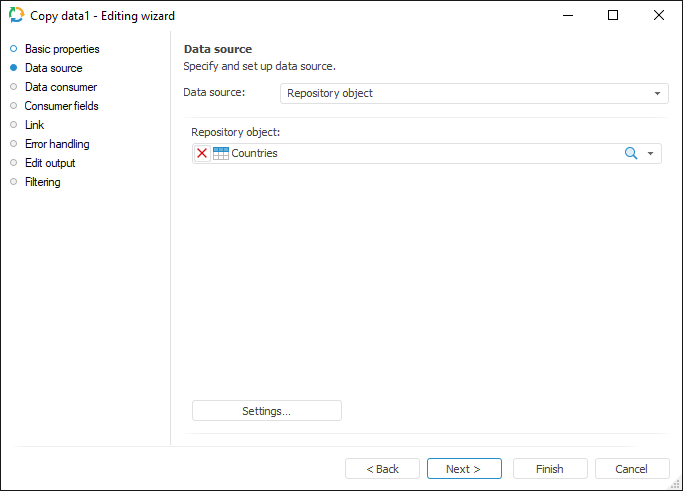Select the Data source wizard step
Image resolution: width=683 pixels, height=491 pixels.
click(x=53, y=68)
